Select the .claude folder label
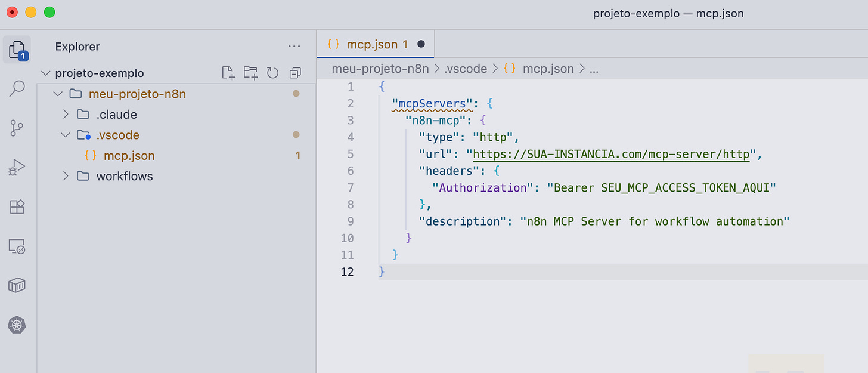This screenshot has width=868, height=373. [116, 114]
